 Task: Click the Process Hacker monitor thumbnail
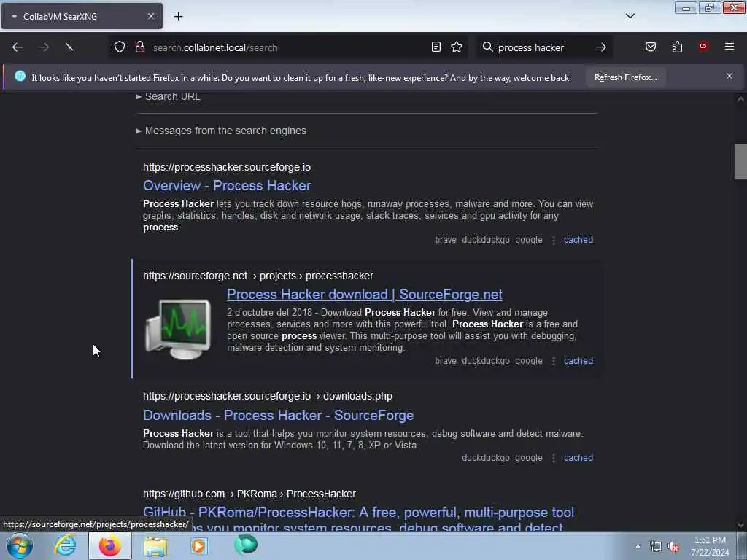[178, 329]
